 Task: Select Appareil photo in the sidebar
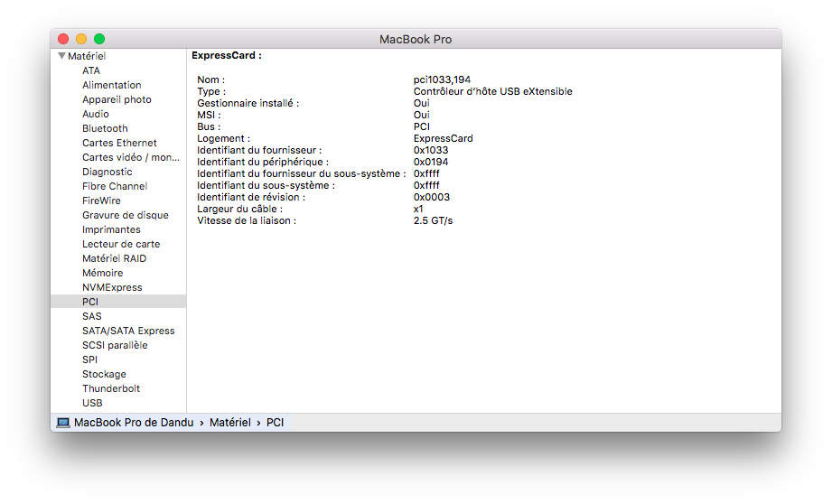click(117, 99)
